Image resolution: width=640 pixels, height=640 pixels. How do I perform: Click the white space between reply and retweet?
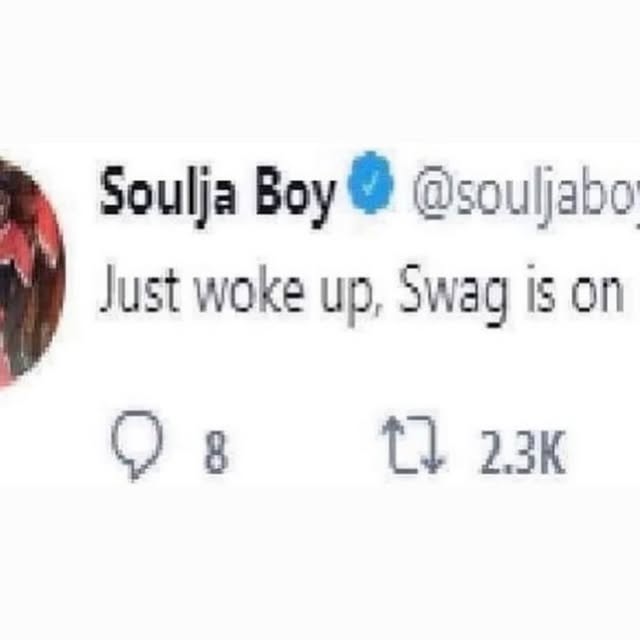304,449
